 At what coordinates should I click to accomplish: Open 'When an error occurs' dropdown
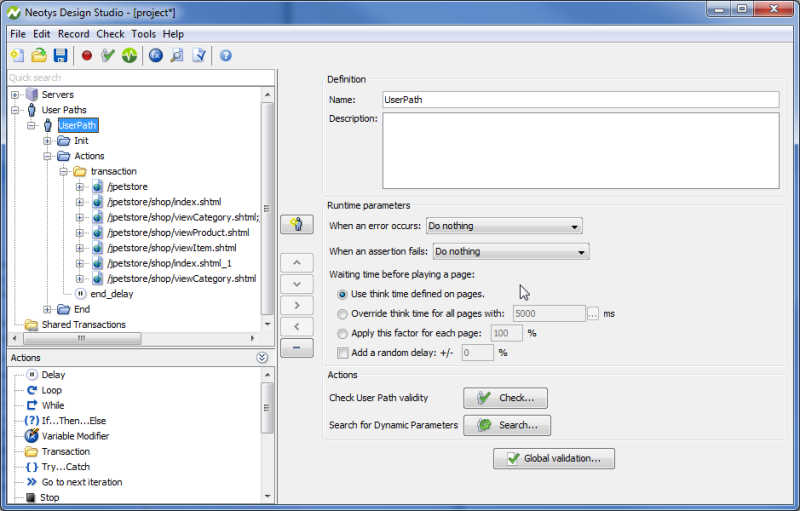(504, 227)
